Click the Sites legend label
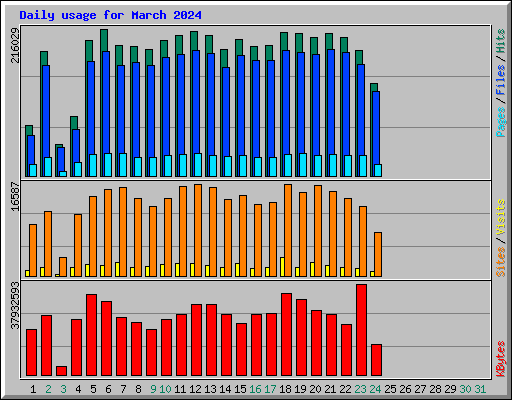Screen dimensions: 512x400 [x=501, y=262]
